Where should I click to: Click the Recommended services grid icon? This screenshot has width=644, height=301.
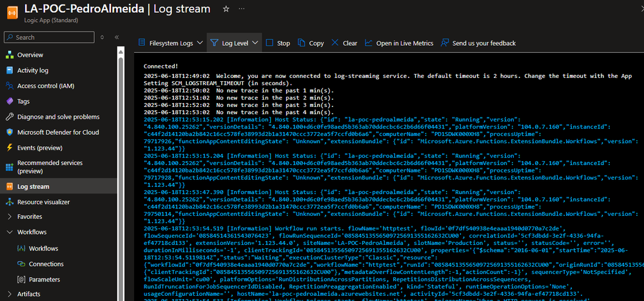(10, 167)
